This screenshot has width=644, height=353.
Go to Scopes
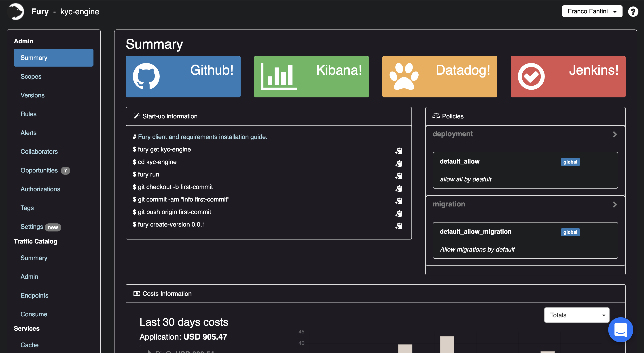tap(31, 76)
